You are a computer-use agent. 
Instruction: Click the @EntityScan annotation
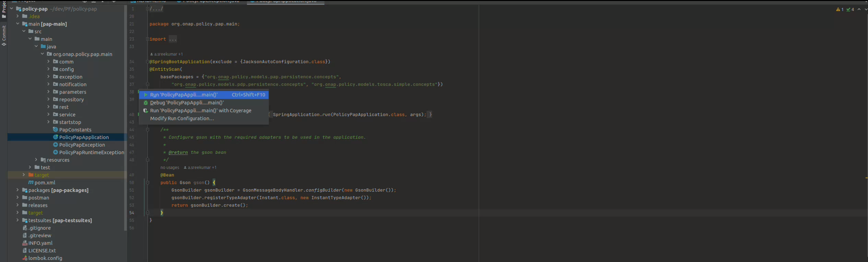[x=164, y=69]
